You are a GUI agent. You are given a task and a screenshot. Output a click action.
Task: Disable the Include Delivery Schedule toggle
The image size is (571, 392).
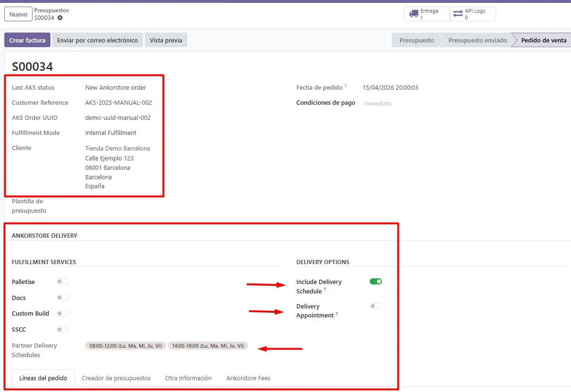(x=376, y=282)
